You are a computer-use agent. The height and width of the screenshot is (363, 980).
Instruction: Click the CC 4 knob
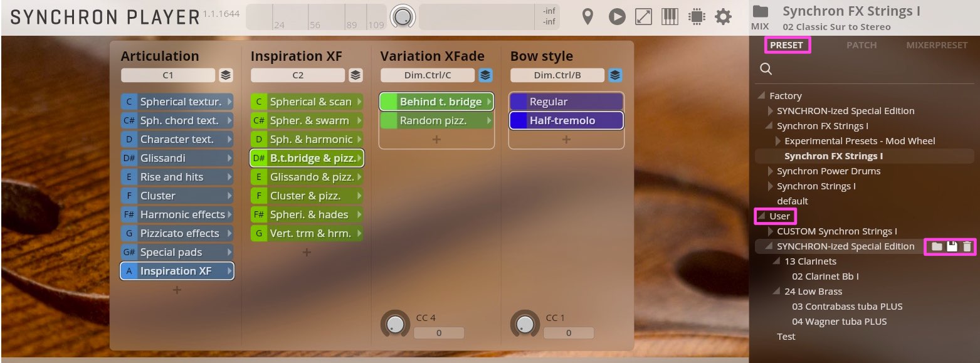pyautogui.click(x=395, y=324)
